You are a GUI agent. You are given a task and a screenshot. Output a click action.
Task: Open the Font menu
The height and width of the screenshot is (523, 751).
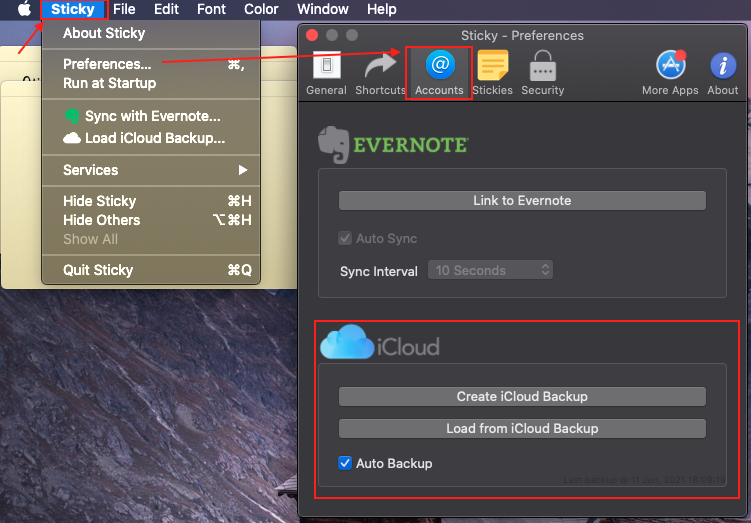point(211,9)
